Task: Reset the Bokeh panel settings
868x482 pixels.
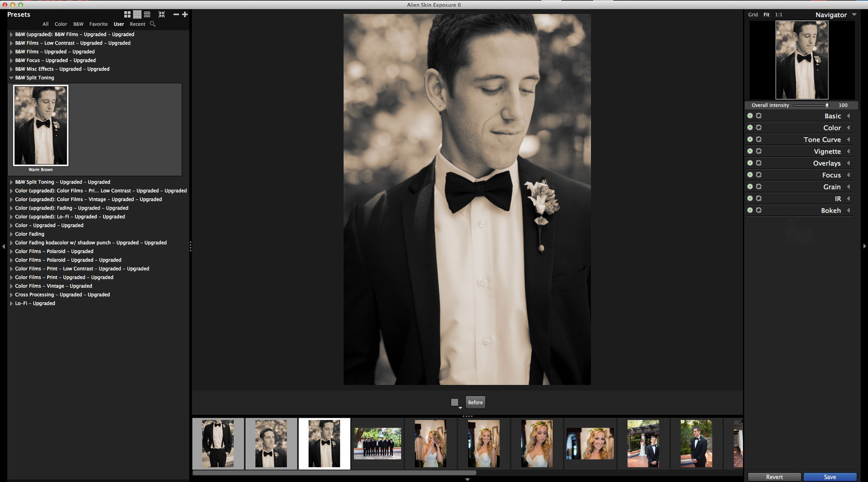Action: (759, 210)
